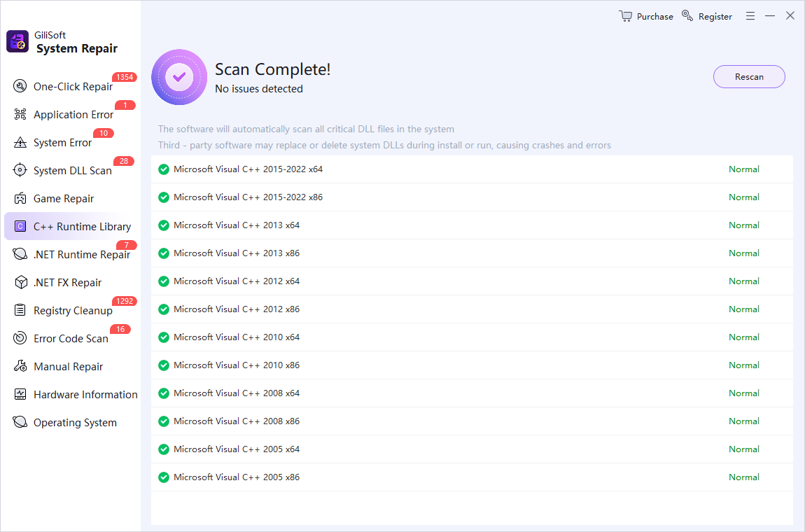The image size is (805, 532).
Task: Click green check for Visual C++ 2015-2022 x64
Action: click(164, 169)
